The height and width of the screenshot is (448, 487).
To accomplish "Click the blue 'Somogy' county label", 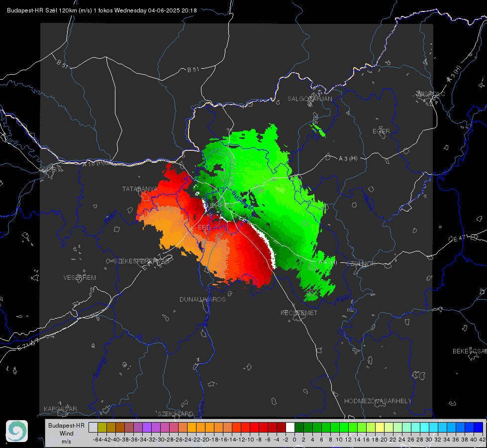I will 100,367.
